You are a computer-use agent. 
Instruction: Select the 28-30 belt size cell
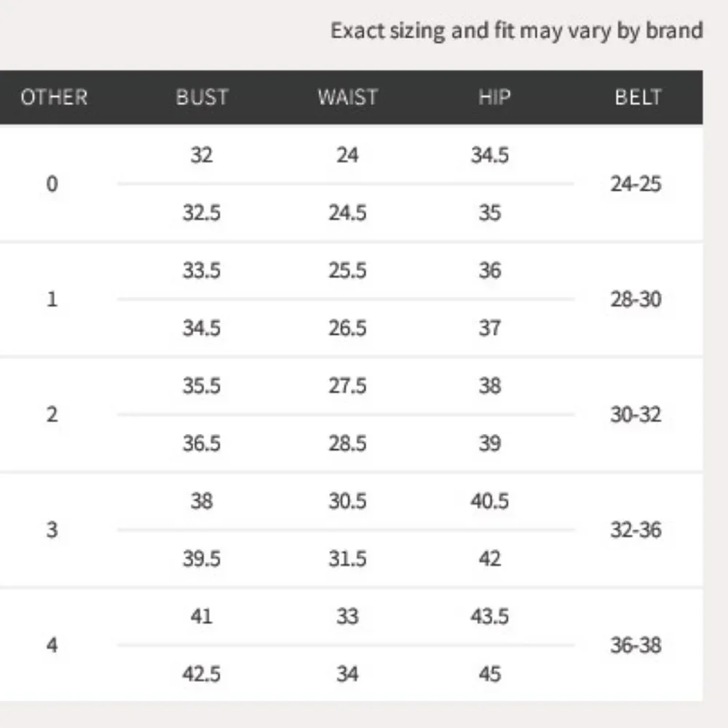tap(636, 299)
